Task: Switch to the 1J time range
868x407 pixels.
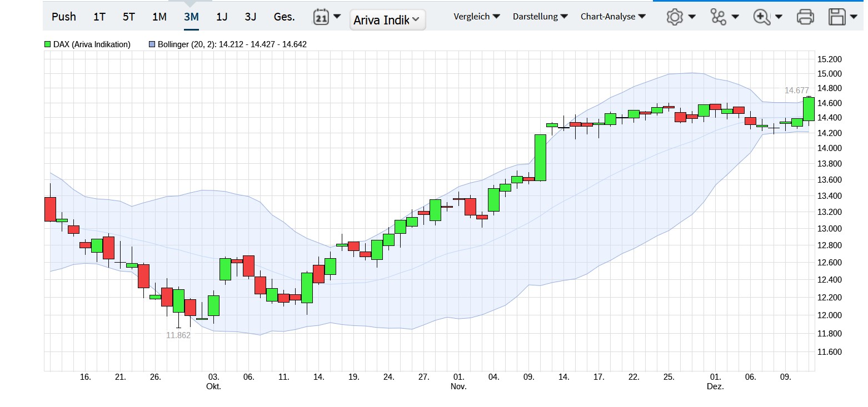Action: (222, 17)
